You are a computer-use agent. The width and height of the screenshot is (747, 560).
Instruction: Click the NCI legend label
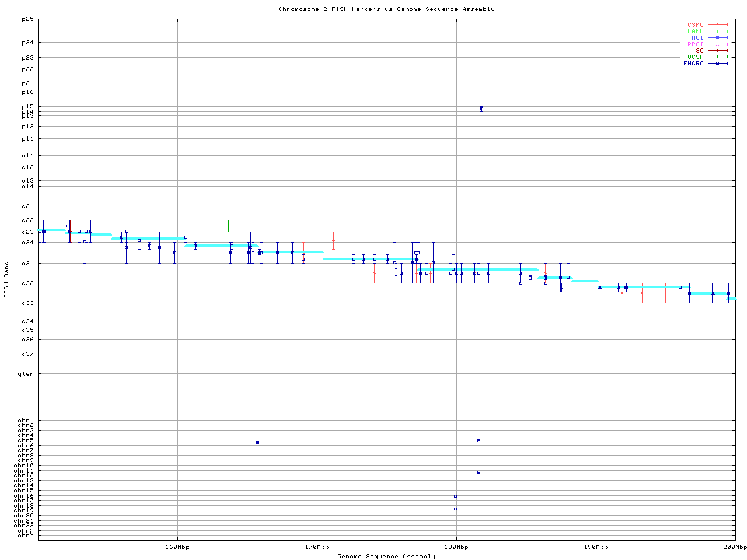(697, 38)
